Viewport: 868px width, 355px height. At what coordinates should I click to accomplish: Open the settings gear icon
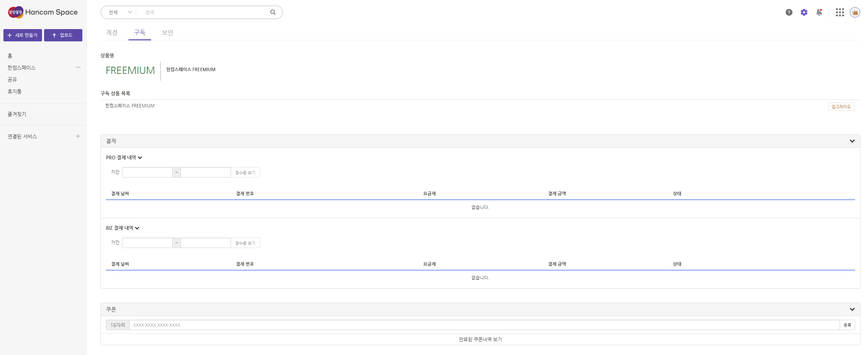(x=804, y=12)
